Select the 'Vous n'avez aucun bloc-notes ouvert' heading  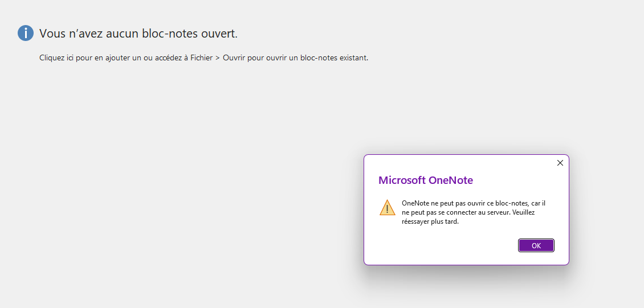(x=138, y=34)
